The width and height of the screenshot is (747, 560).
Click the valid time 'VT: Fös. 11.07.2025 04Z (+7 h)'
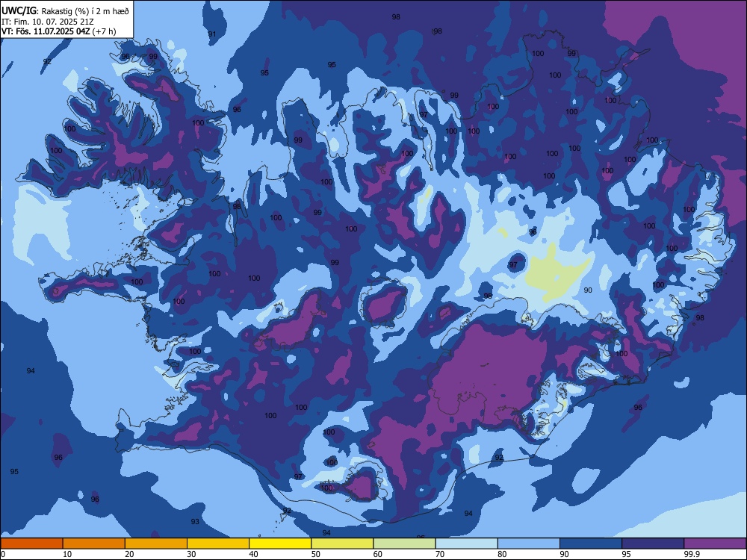pyautogui.click(x=58, y=31)
